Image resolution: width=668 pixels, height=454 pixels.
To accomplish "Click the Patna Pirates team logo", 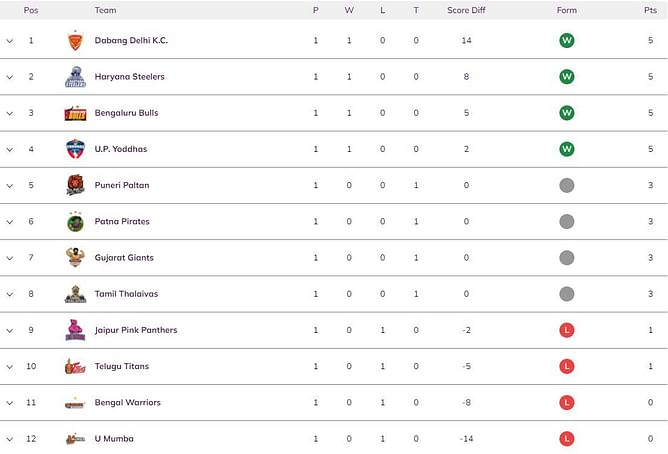I will (x=75, y=222).
